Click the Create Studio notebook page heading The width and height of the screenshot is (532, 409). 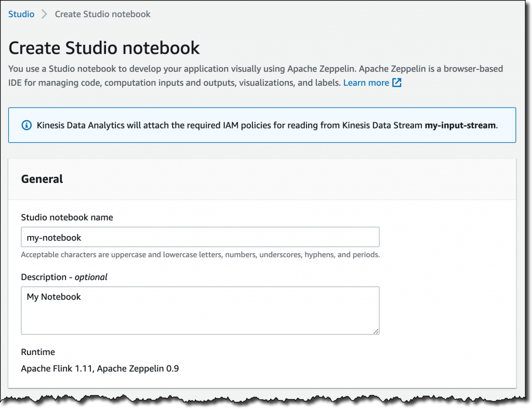104,48
